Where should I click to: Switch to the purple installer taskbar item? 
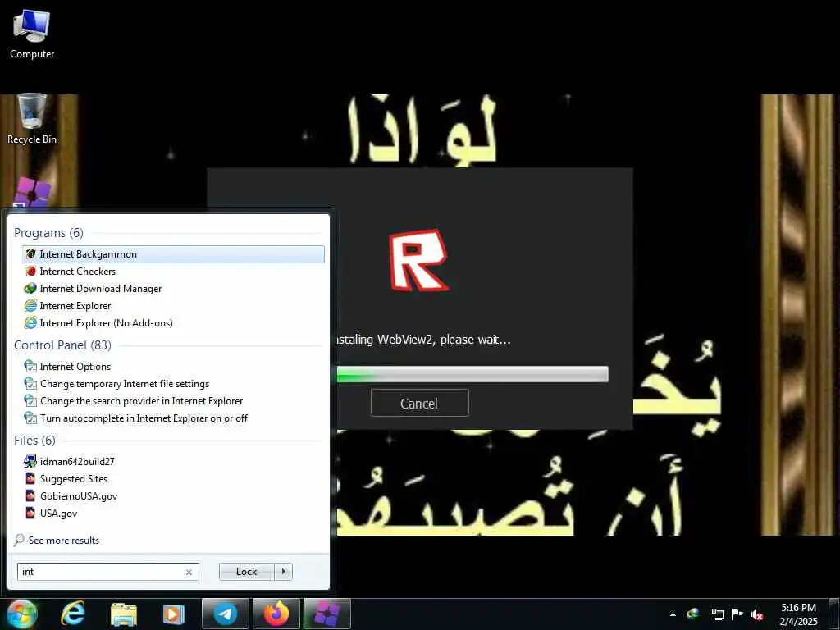point(326,614)
